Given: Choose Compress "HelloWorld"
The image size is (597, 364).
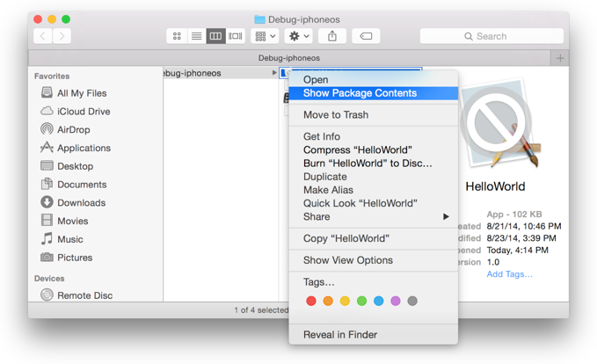Looking at the screenshot, I should (x=373, y=150).
